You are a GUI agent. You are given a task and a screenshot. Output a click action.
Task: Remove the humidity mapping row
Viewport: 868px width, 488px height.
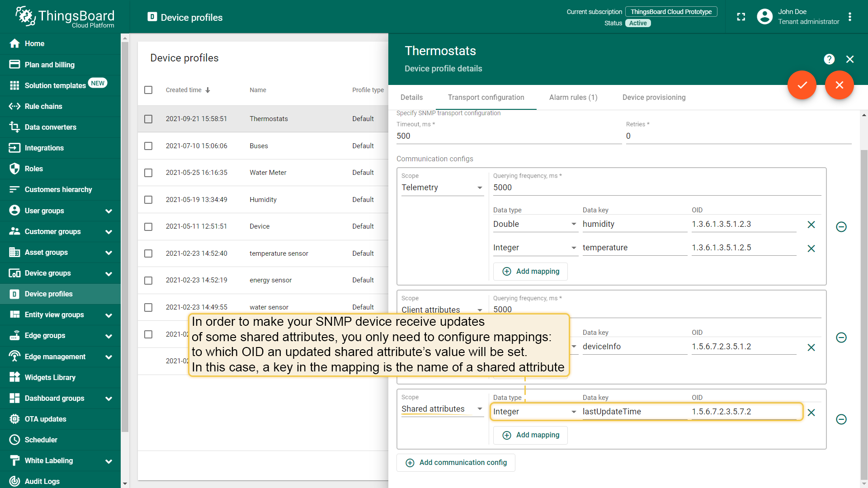811,225
